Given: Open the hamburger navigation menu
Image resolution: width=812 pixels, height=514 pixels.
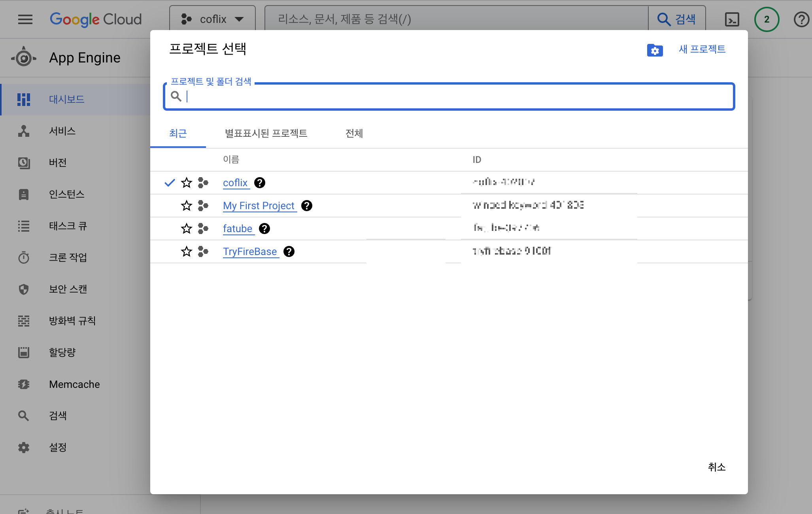Looking at the screenshot, I should (x=25, y=19).
